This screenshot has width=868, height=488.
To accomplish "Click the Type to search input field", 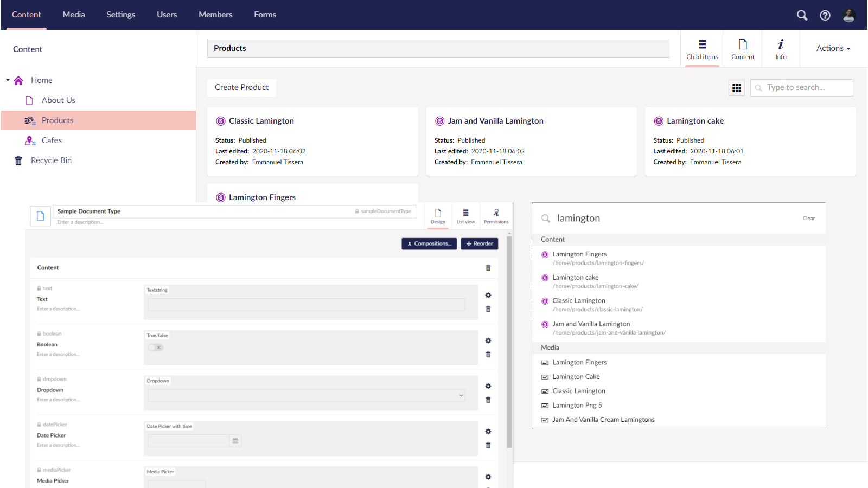I will coord(801,87).
